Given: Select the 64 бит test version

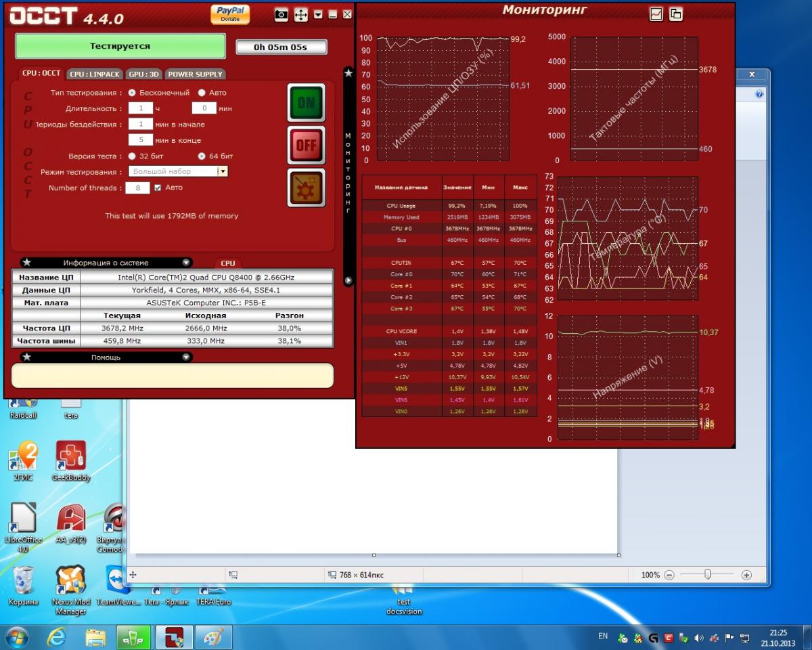Looking at the screenshot, I should click(x=202, y=156).
